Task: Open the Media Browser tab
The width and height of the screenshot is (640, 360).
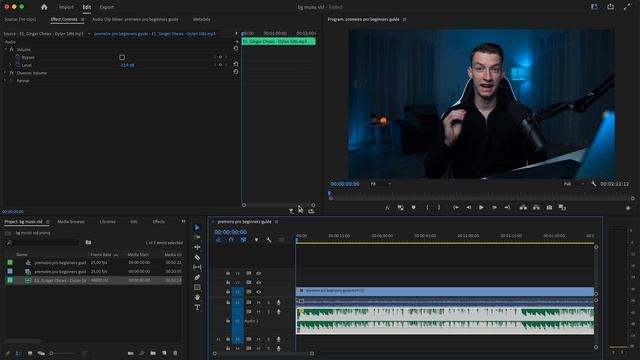Action: pyautogui.click(x=71, y=222)
